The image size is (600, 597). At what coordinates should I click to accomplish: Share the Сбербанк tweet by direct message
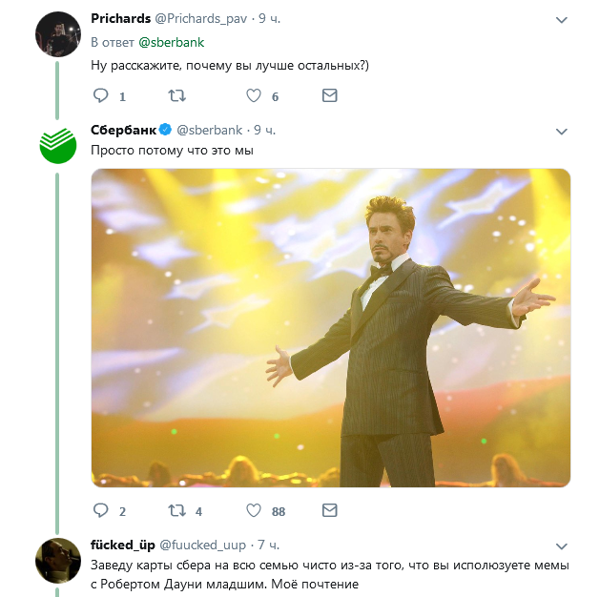click(x=330, y=511)
